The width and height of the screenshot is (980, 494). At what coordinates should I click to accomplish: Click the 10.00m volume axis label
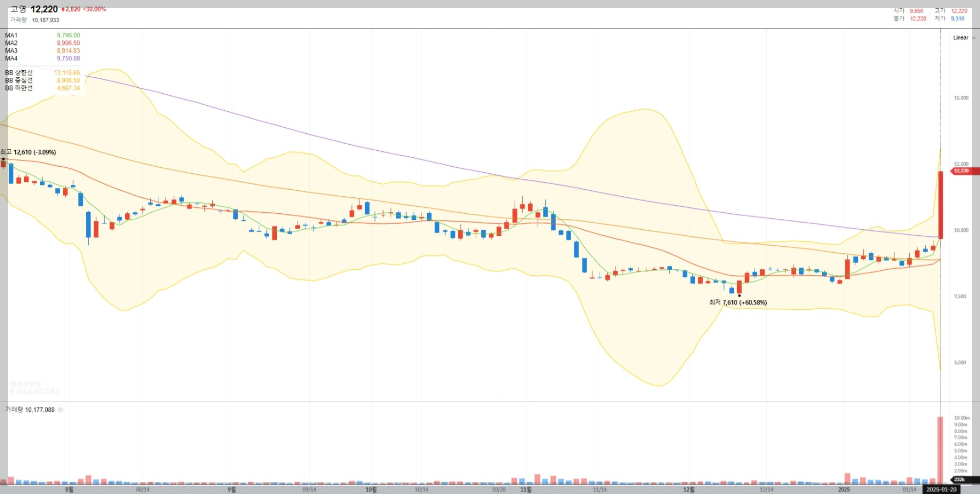(961, 418)
